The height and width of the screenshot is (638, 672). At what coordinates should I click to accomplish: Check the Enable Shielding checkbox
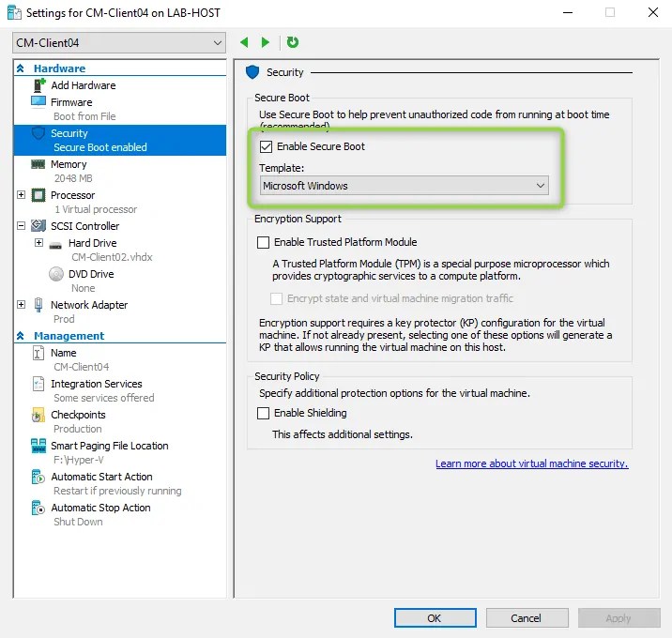click(x=263, y=413)
